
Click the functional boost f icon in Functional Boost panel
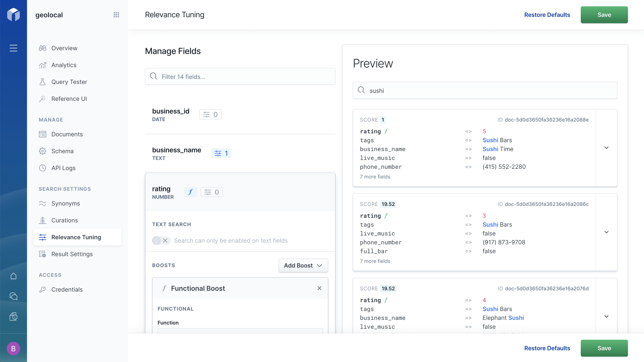tap(164, 288)
